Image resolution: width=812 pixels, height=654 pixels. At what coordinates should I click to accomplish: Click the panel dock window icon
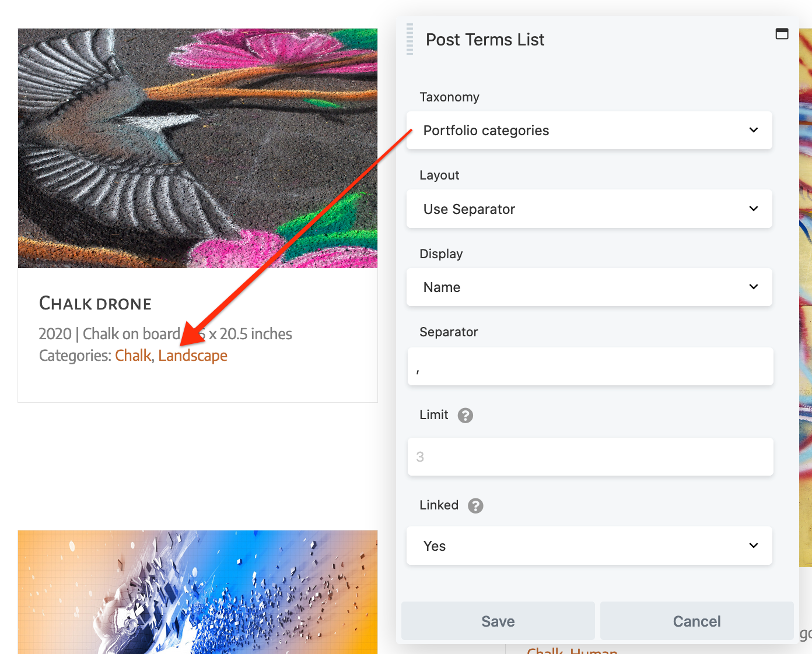pos(782,34)
